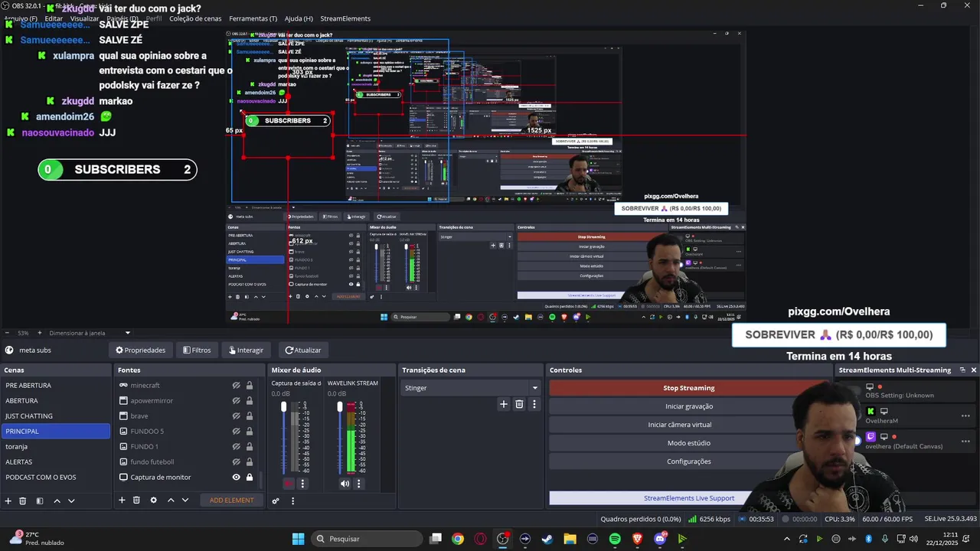
Task: Hide the Captura de monitor source
Action: [x=237, y=477]
